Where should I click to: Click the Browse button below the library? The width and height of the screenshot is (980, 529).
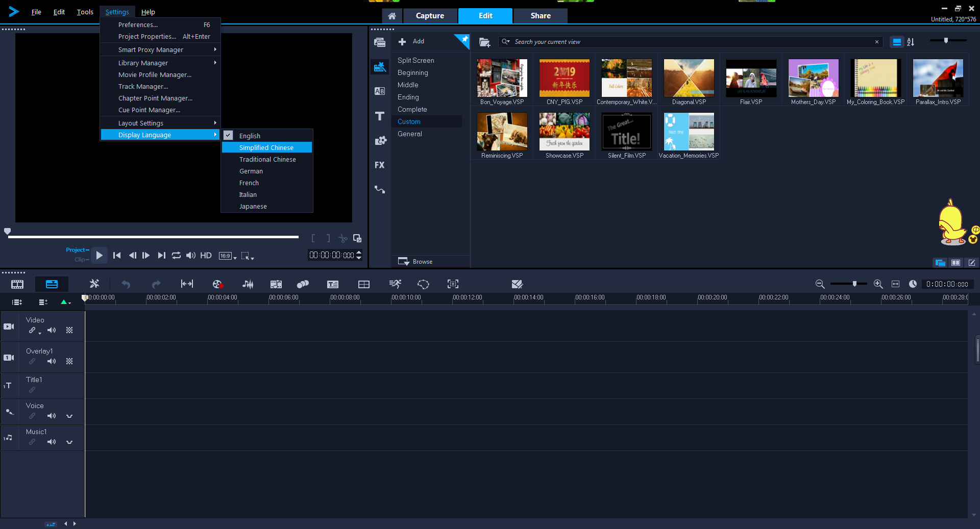(422, 261)
